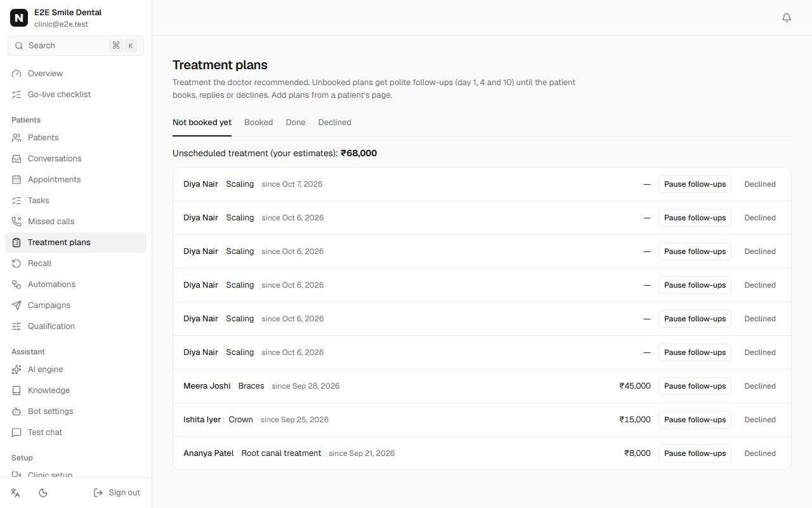Screen dimensions: 812x508
Task: Mark Ishita Iyer's Crown plan as Declined
Action: point(760,420)
